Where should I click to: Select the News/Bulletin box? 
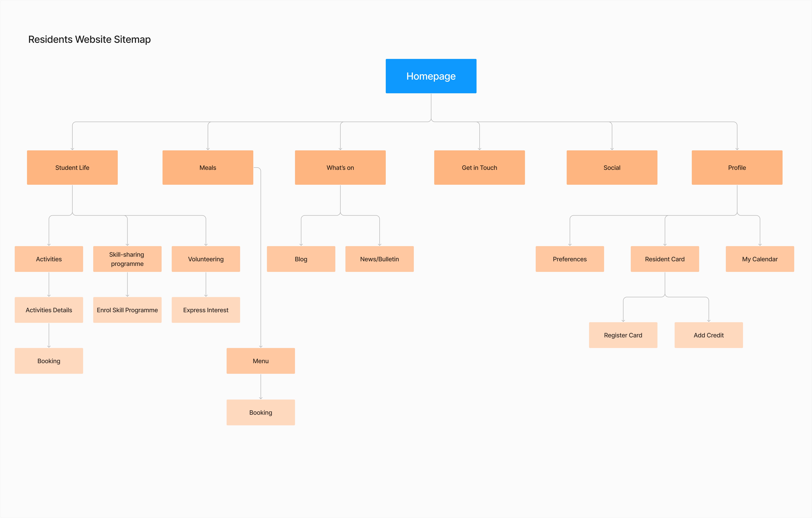379,259
